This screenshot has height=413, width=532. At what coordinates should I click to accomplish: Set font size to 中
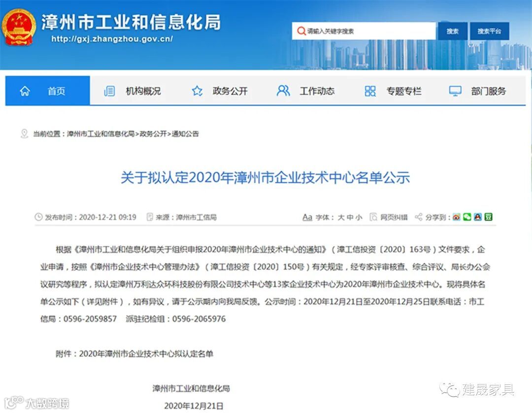(x=350, y=218)
